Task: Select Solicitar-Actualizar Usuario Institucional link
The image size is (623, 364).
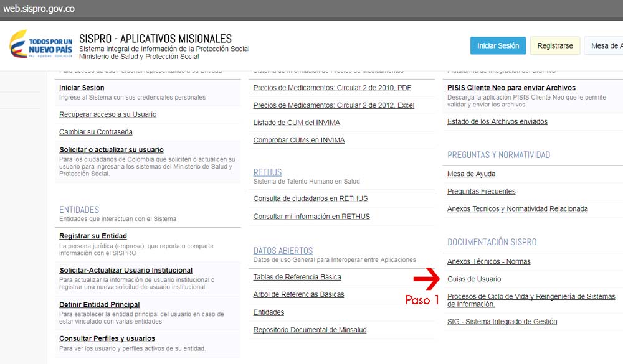Action: 125,271
